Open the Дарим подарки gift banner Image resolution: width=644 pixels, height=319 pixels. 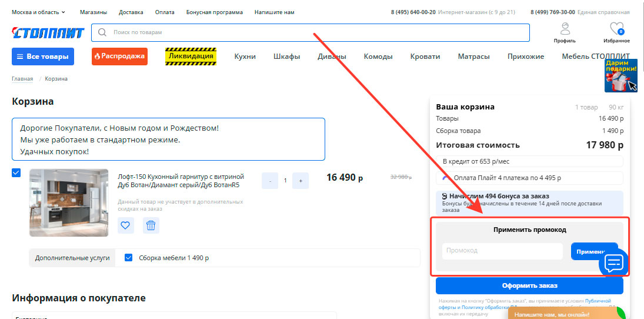(x=621, y=76)
